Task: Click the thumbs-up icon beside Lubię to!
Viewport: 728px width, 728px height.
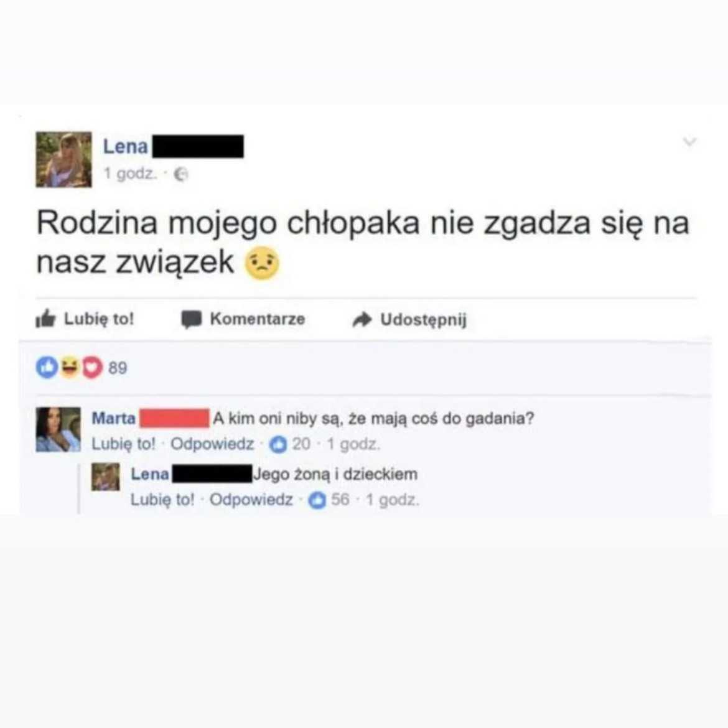Action: tap(45, 319)
